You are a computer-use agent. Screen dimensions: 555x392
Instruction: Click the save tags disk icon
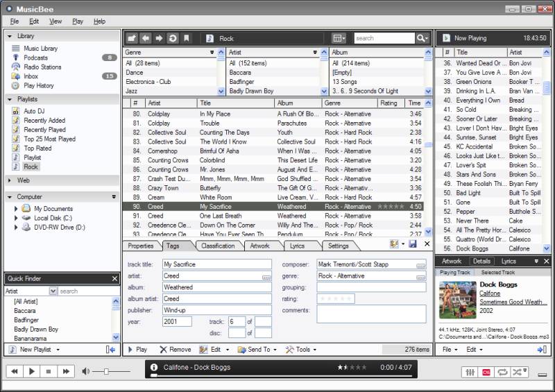point(413,244)
